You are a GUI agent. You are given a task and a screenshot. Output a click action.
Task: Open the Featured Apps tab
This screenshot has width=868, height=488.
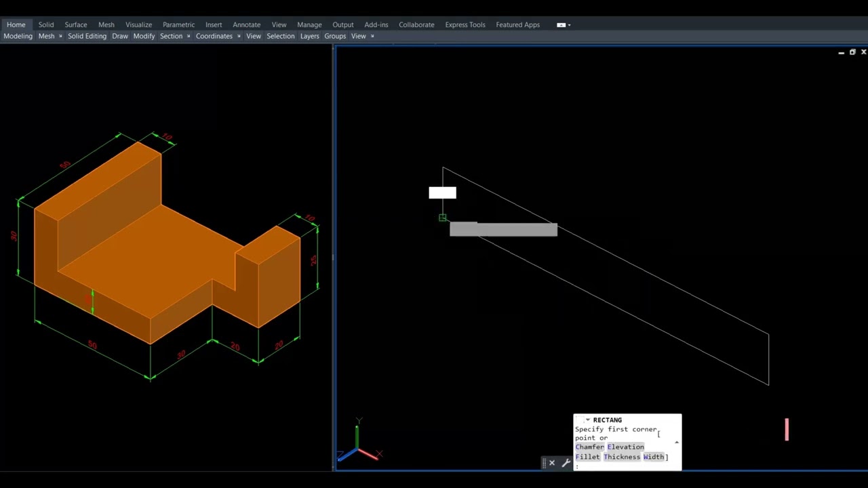[518, 24]
